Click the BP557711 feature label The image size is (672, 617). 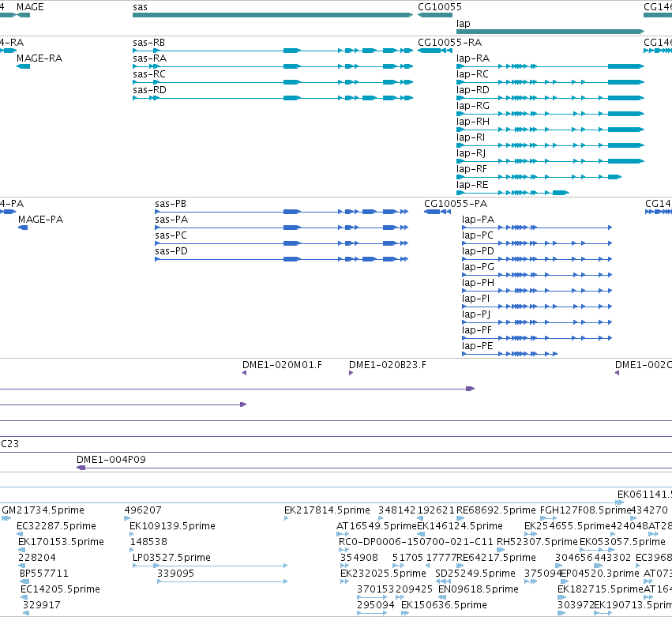44,574
